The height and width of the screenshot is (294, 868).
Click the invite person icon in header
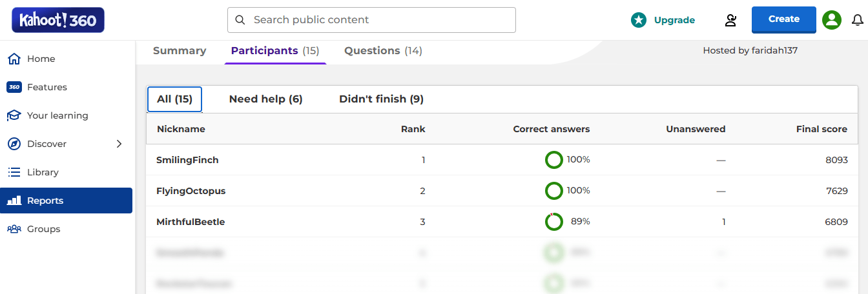click(x=730, y=20)
